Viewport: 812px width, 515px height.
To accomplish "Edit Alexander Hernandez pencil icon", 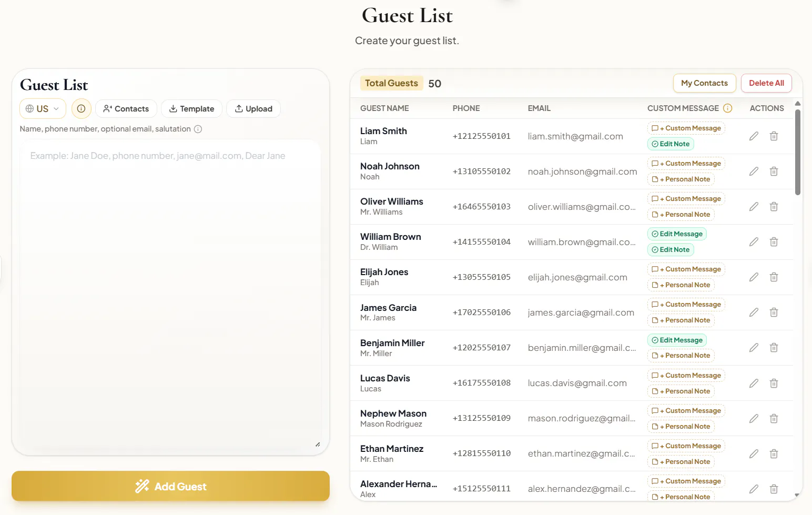I will [x=754, y=489].
